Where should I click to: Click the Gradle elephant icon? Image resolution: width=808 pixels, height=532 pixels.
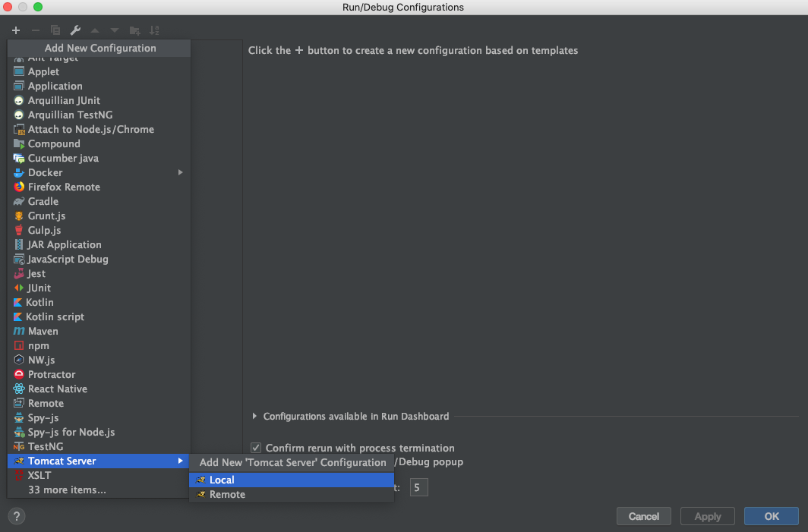(19, 201)
